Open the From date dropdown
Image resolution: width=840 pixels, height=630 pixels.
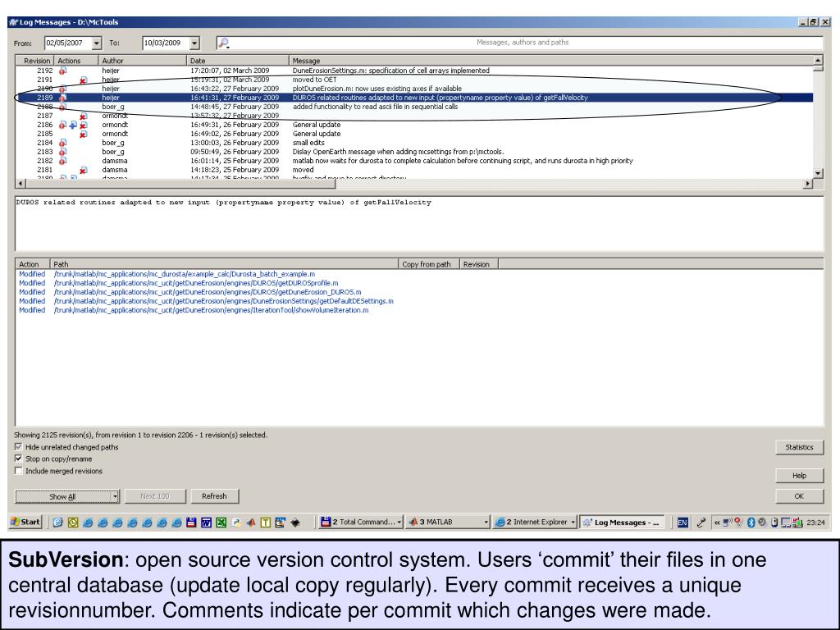click(97, 43)
